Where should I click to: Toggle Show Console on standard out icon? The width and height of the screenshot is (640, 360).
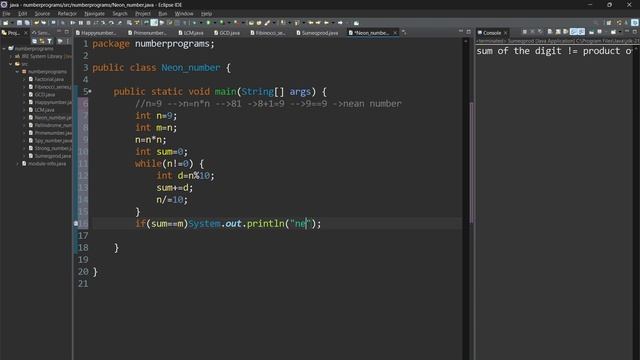(x=573, y=32)
